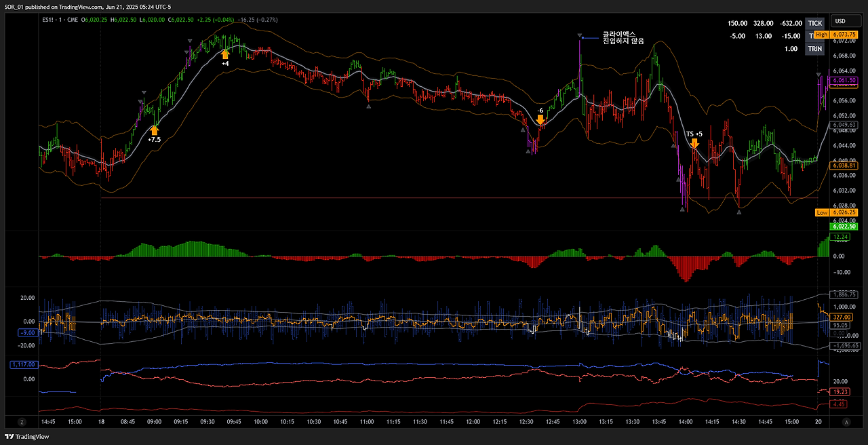Click the TRIN label in data table
The height and width of the screenshot is (445, 868).
pyautogui.click(x=815, y=49)
